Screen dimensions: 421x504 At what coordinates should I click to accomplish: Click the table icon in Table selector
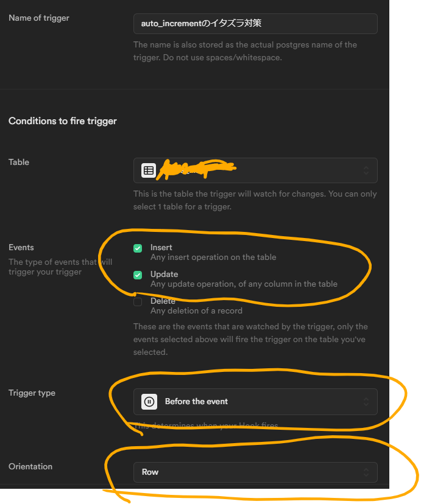[x=148, y=170]
